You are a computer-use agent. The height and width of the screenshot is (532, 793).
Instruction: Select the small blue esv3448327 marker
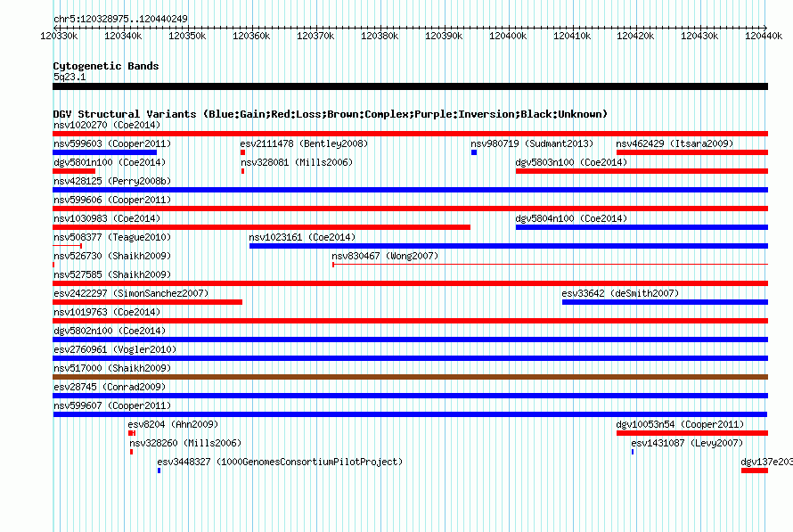159,471
